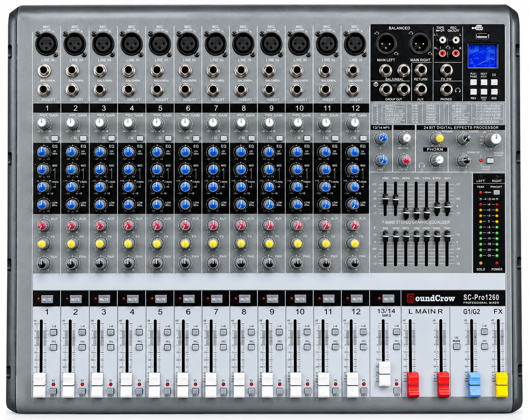
Task: Click the FX SW footswitch jack
Action: [x=446, y=70]
